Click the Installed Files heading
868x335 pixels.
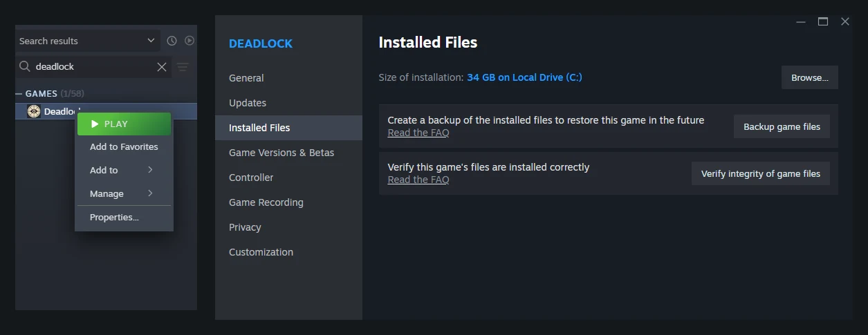pyautogui.click(x=428, y=42)
